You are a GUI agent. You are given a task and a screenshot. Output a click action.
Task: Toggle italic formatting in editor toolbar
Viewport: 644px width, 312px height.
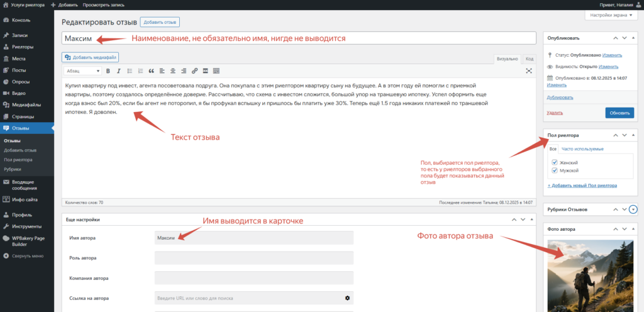pos(119,71)
